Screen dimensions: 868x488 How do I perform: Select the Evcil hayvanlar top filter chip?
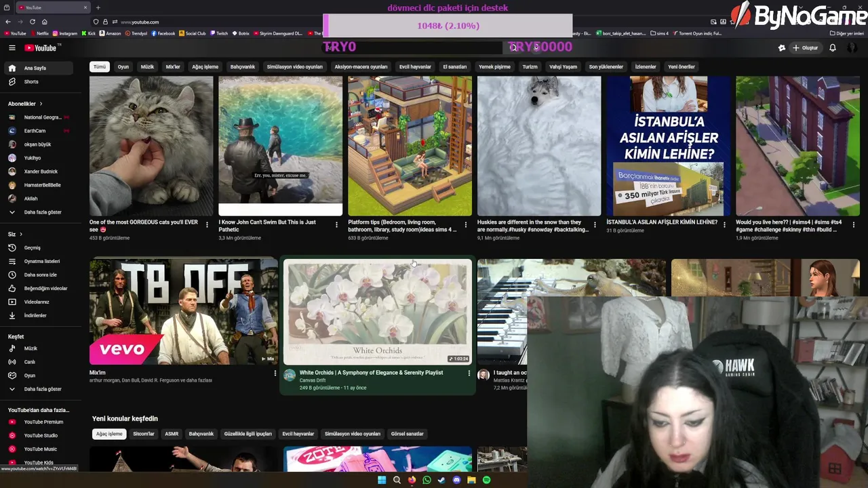click(x=415, y=66)
